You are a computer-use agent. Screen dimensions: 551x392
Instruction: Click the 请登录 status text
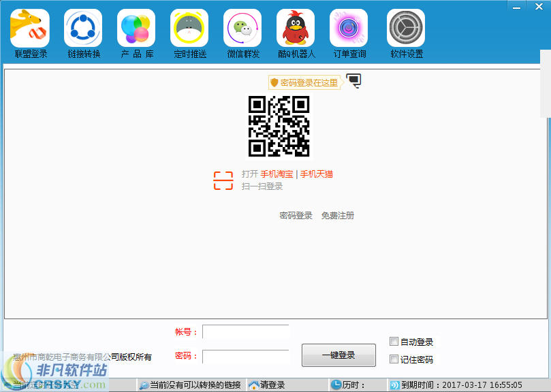coord(272,385)
